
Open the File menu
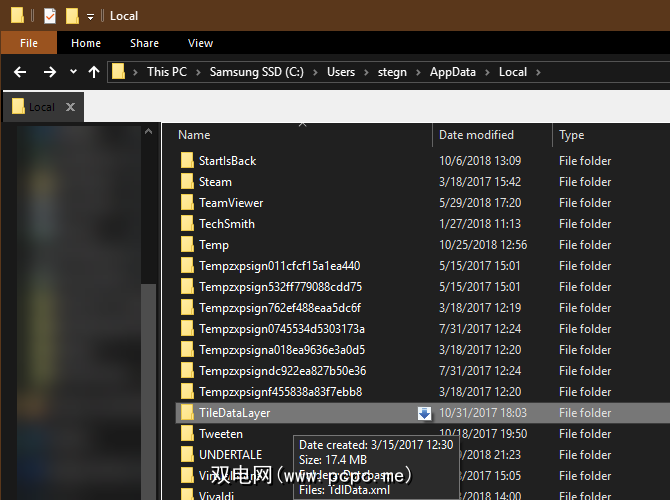click(x=29, y=43)
